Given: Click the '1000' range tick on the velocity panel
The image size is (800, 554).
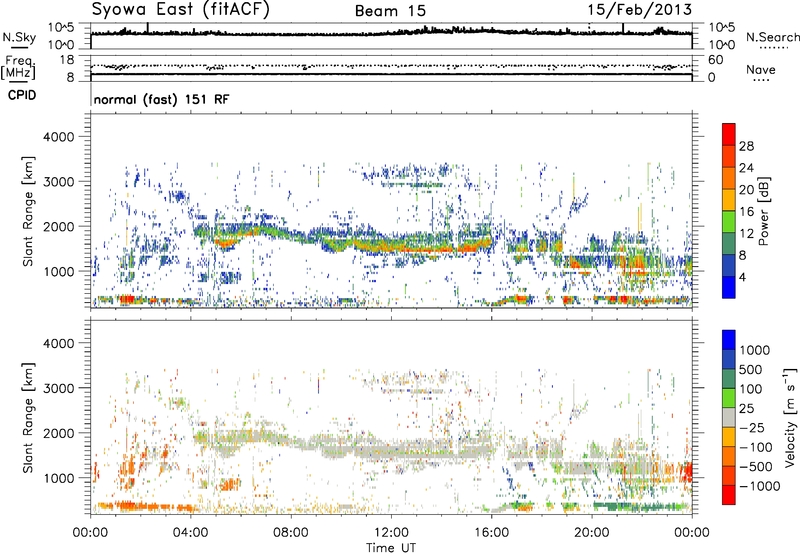Looking at the screenshot, I should tap(58, 478).
